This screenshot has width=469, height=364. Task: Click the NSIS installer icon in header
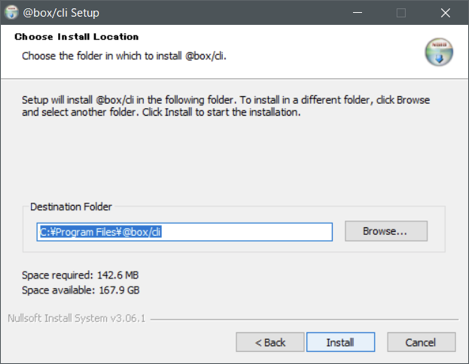pyautogui.click(x=439, y=52)
